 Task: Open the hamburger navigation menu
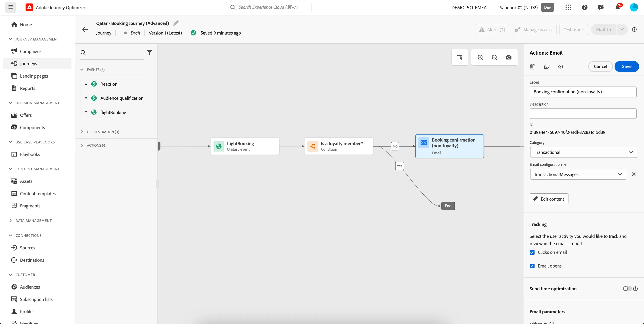[10, 7]
